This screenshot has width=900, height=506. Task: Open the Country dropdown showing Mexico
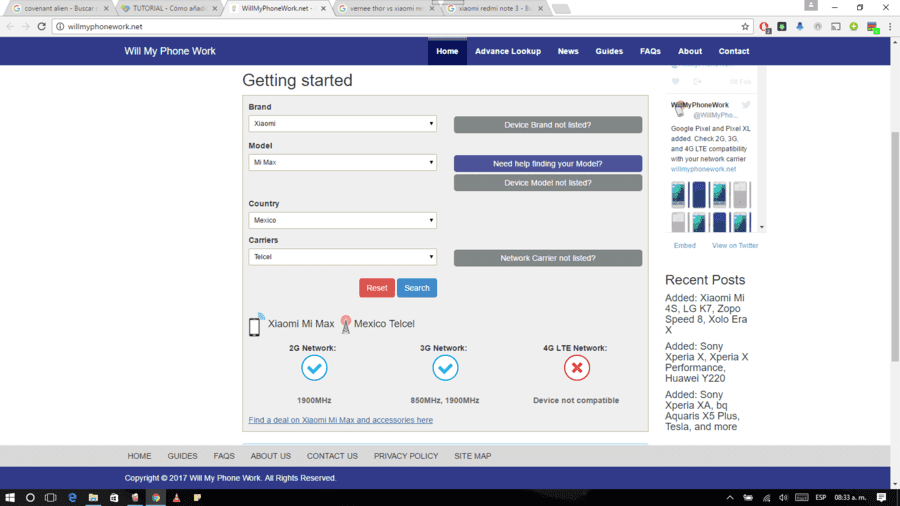[342, 220]
